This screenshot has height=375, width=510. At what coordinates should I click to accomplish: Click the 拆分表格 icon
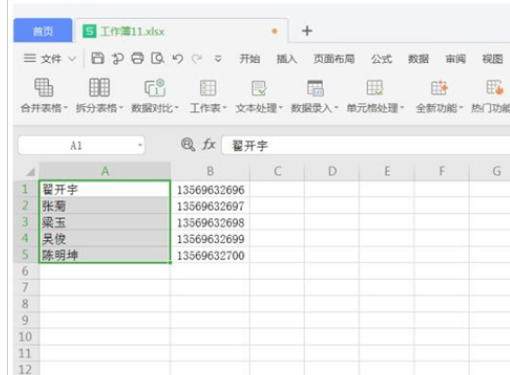coord(99,87)
